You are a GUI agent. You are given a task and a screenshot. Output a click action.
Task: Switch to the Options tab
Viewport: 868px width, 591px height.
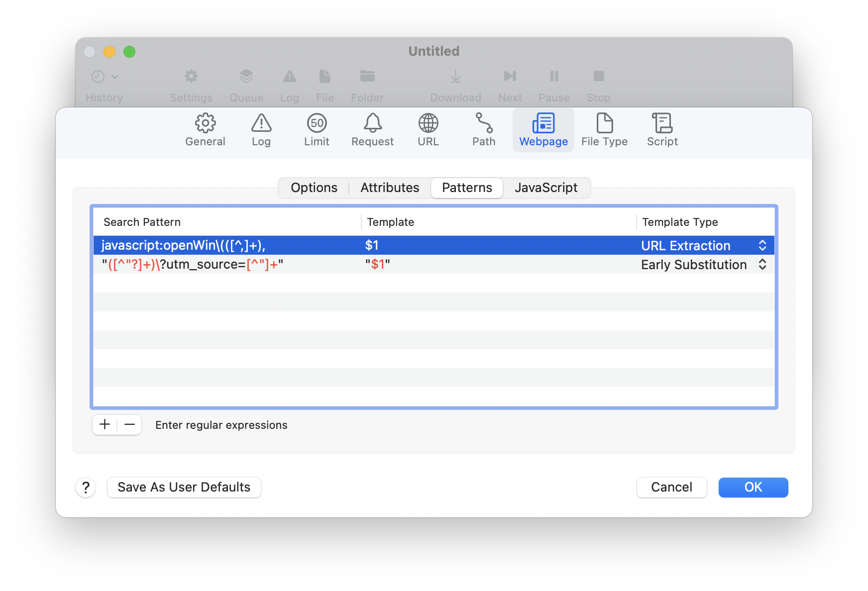tap(314, 188)
